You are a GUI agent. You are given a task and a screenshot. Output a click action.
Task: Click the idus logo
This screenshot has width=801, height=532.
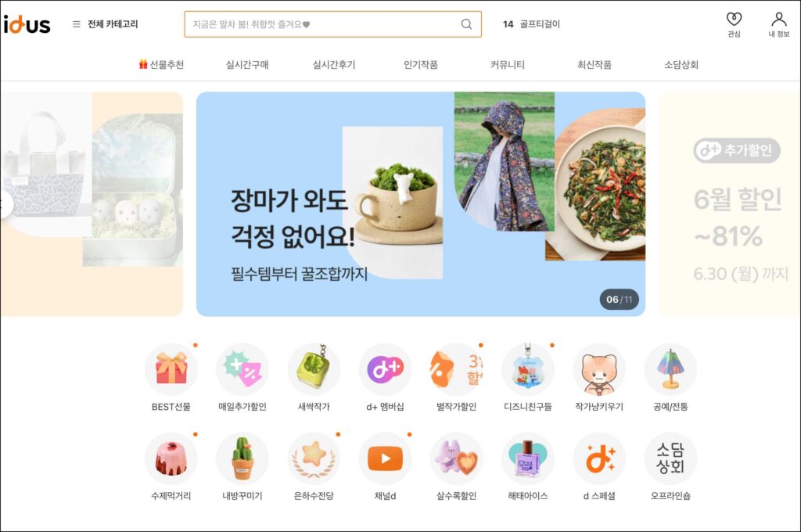[27, 24]
